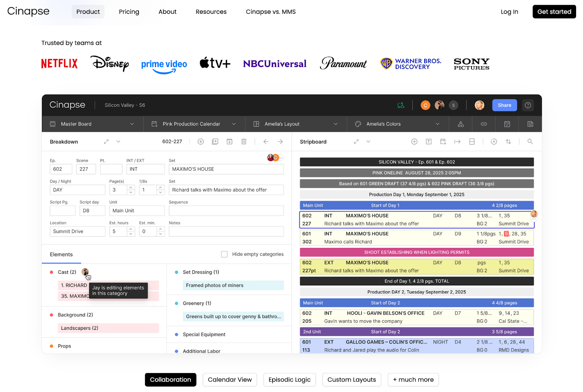Click the + much more button
583x392 pixels.
(x=413, y=380)
